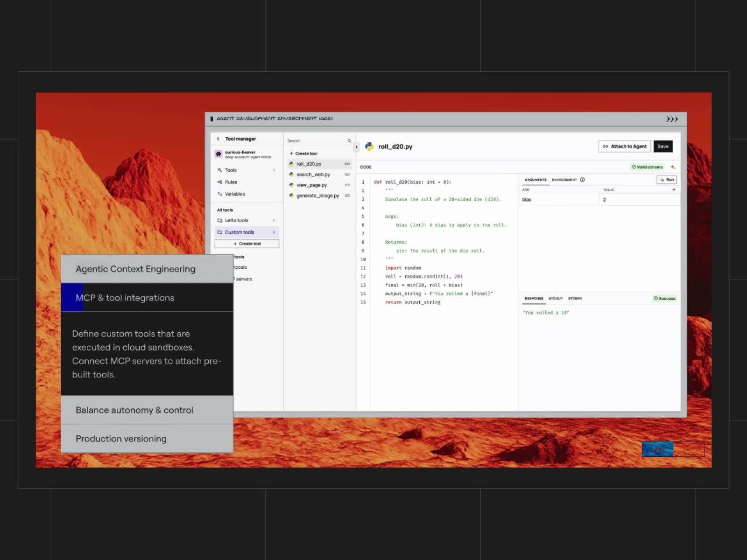The image size is (747, 560).
Task: Click the triple-chevron icon in the ADE title bar
Action: pos(672,119)
